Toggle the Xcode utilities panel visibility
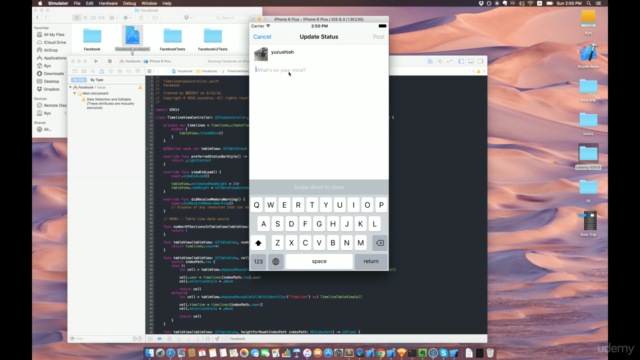The width and height of the screenshot is (640, 360). click(480, 61)
